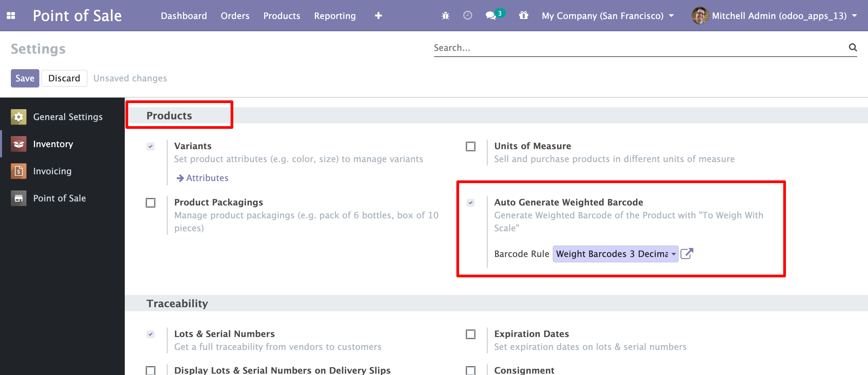Click the debug bug icon
The height and width of the screenshot is (375, 868).
point(446,16)
